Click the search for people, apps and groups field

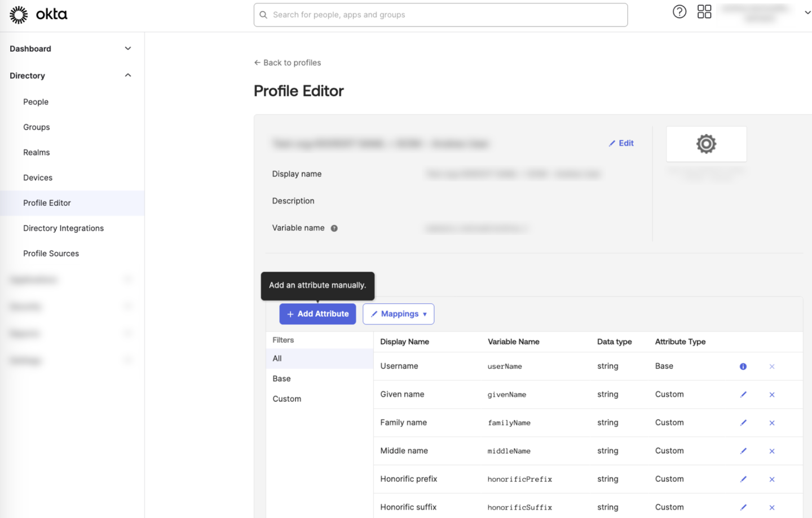440,15
